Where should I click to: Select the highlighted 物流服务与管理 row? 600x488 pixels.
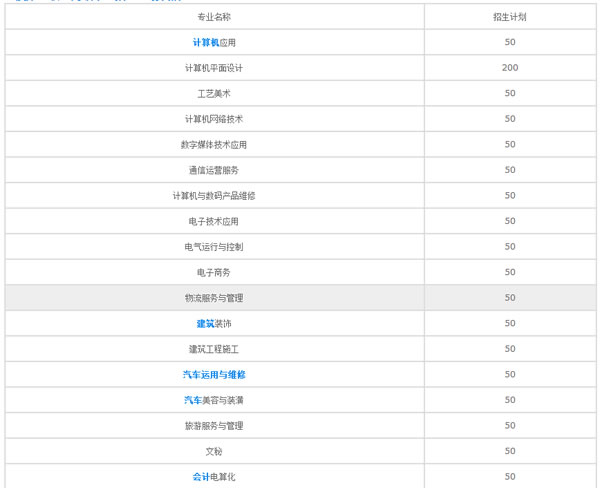click(214, 298)
